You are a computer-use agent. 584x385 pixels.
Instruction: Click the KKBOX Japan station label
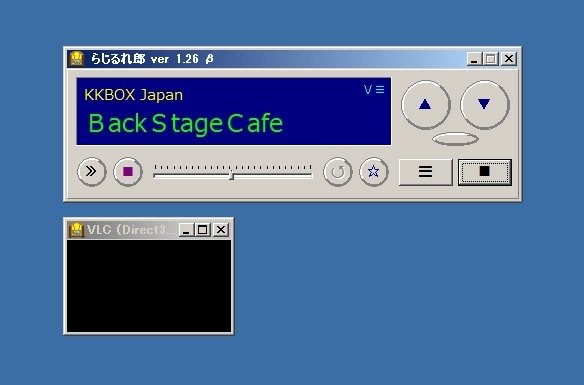[134, 95]
